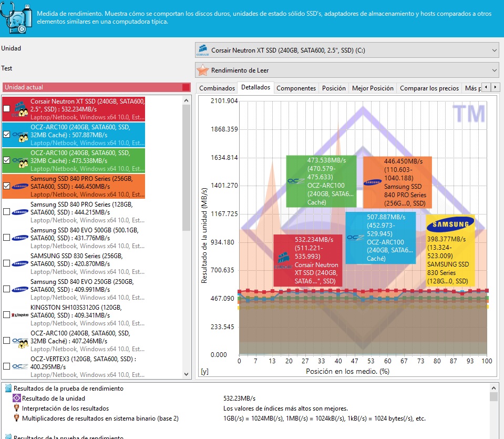Check OCZ-ARC100 407.246MB/s entry
Image resolution: width=504 pixels, height=439 pixels.
coord(6,340)
